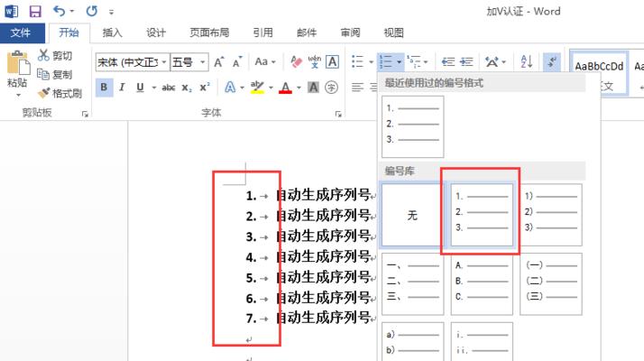Click the Paste (粘贴) clipboard icon
This screenshot has height=361, width=644.
point(16,65)
